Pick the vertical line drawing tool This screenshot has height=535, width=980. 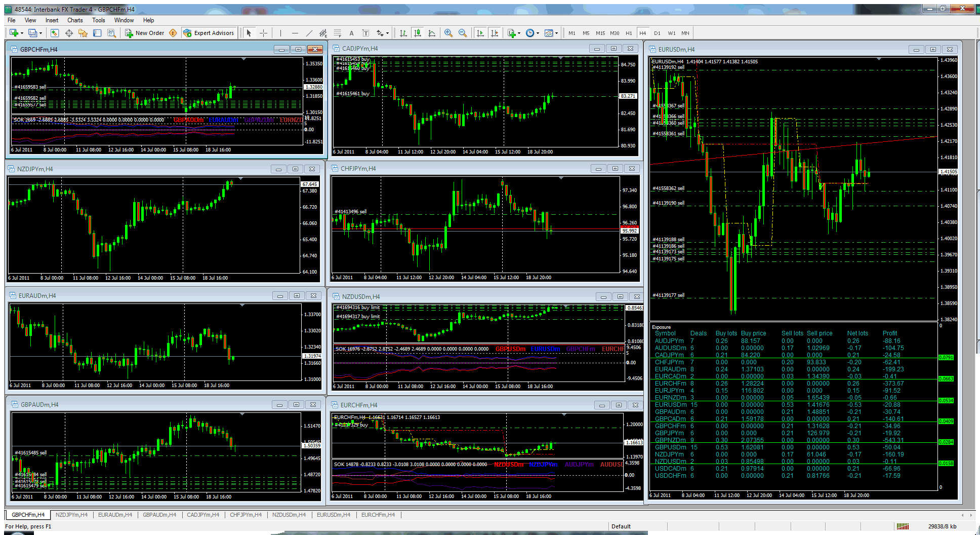[280, 33]
